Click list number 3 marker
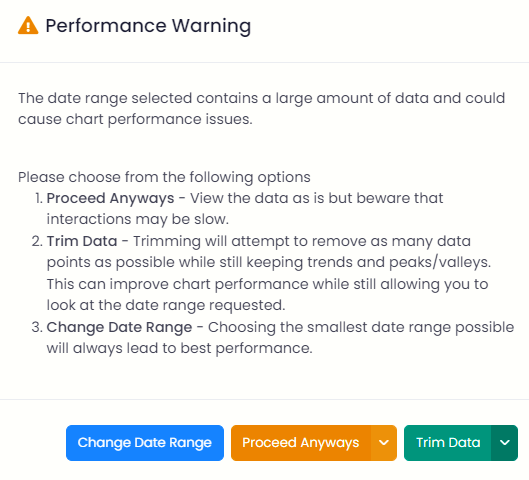The image size is (529, 480). pos(37,327)
